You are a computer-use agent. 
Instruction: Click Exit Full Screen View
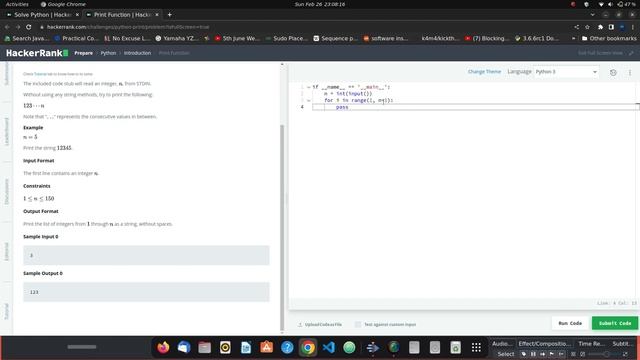(x=600, y=53)
